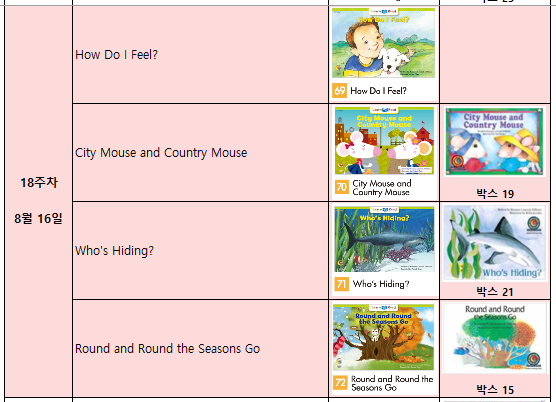Click the new Who's Hiding? shark cover
Viewport: 556px width, 402px height.
coord(384,239)
